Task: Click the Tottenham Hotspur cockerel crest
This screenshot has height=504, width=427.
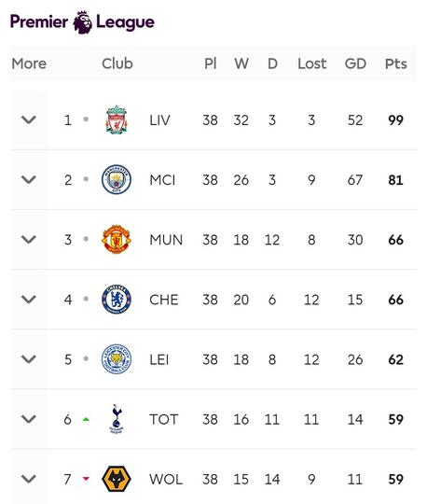Action: pos(117,419)
